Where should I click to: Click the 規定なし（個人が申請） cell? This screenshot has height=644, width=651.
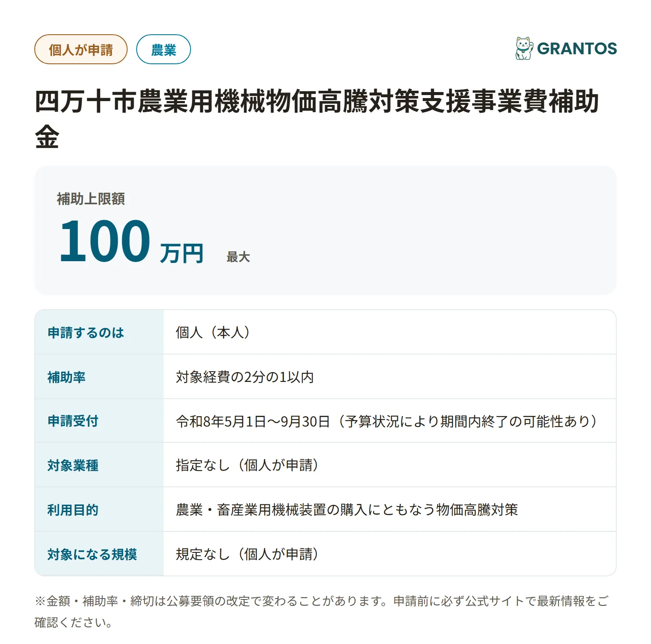click(x=390, y=554)
